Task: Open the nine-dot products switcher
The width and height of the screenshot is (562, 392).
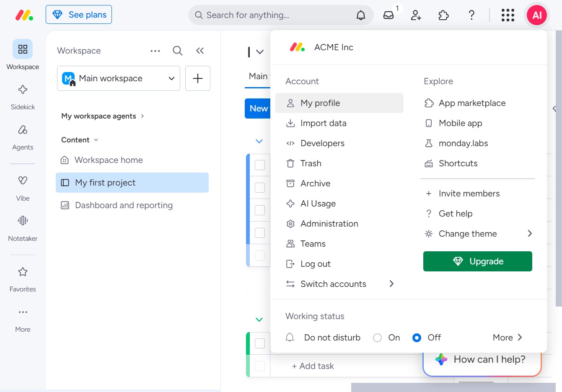Action: [x=508, y=15]
